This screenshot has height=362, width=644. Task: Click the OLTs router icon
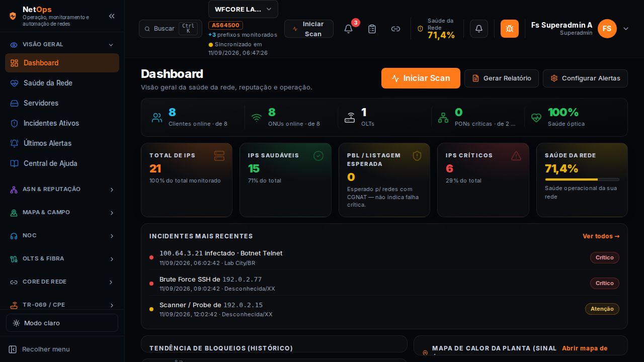(350, 118)
